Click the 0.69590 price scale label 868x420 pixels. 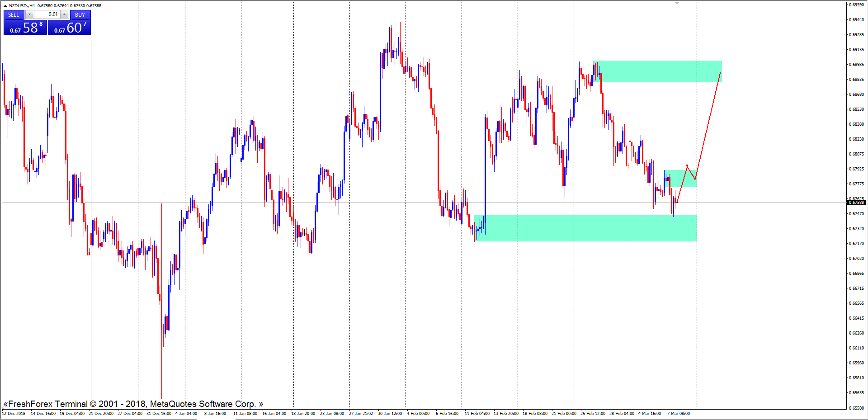coord(856,5)
